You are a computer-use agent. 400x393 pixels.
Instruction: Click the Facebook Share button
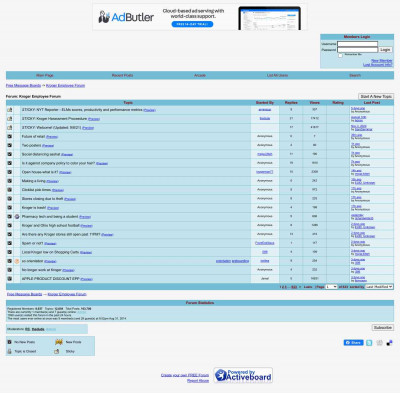[353, 343]
